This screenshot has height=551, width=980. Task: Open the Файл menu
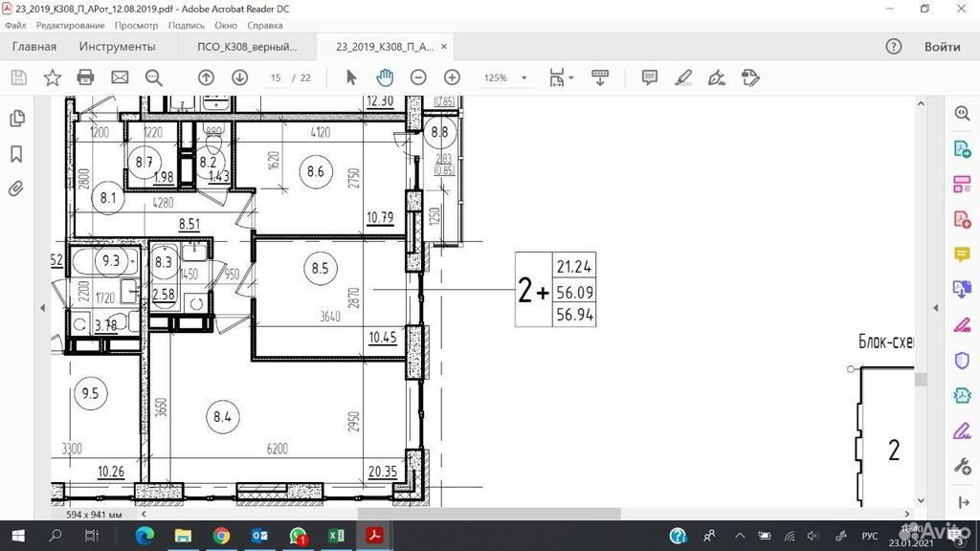tap(15, 26)
